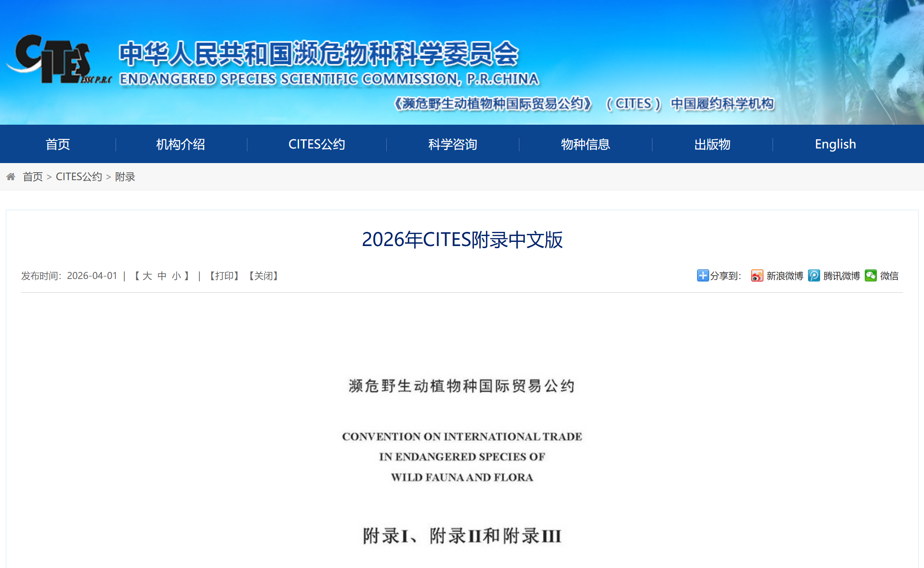The height and width of the screenshot is (568, 924).
Task: Click the blue plus share icon
Action: pyautogui.click(x=702, y=276)
